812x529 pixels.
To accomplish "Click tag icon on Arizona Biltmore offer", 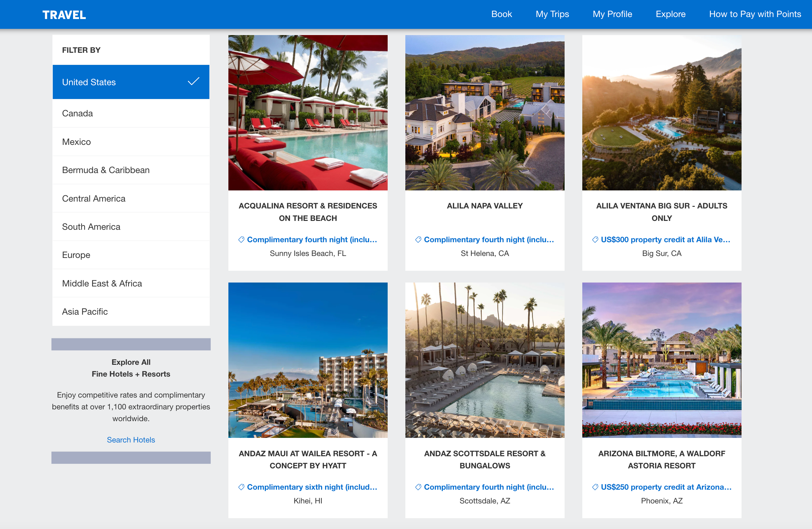I will pos(595,487).
